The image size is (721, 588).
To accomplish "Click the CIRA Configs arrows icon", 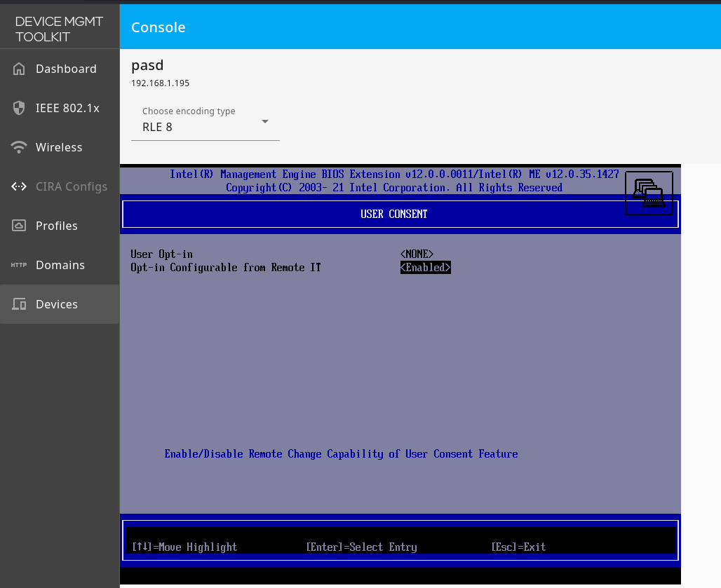I will [19, 186].
